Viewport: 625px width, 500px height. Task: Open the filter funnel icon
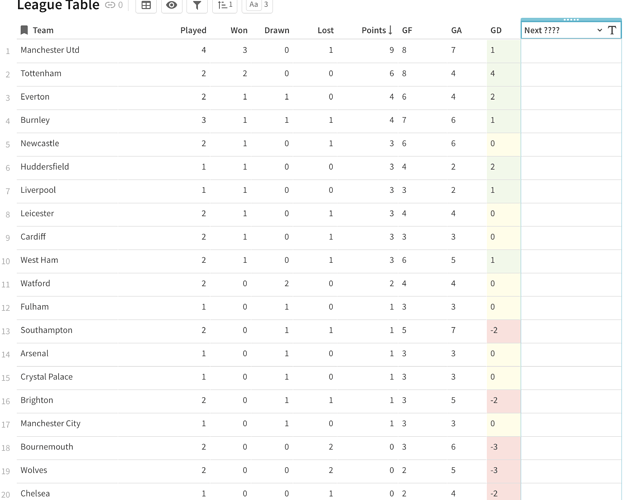click(197, 6)
